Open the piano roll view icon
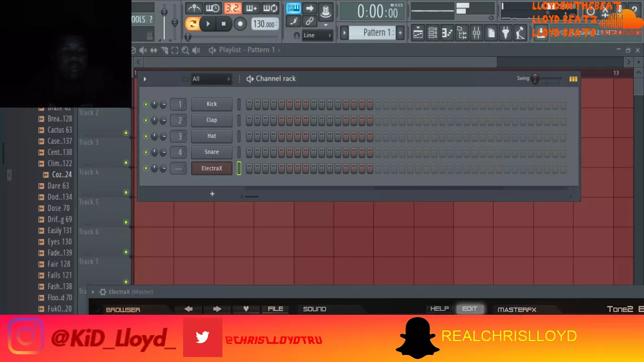Screen dimensions: 644x362 447,33
